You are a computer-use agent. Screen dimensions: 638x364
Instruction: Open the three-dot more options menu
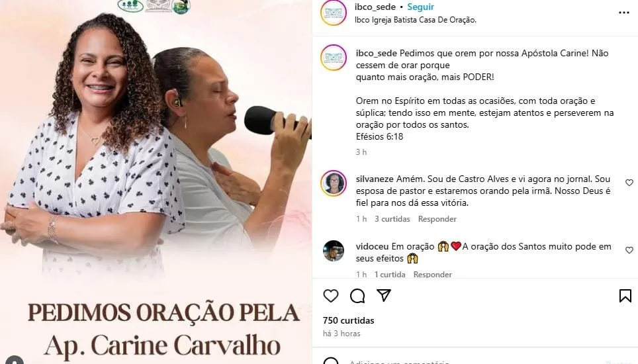pyautogui.click(x=623, y=13)
